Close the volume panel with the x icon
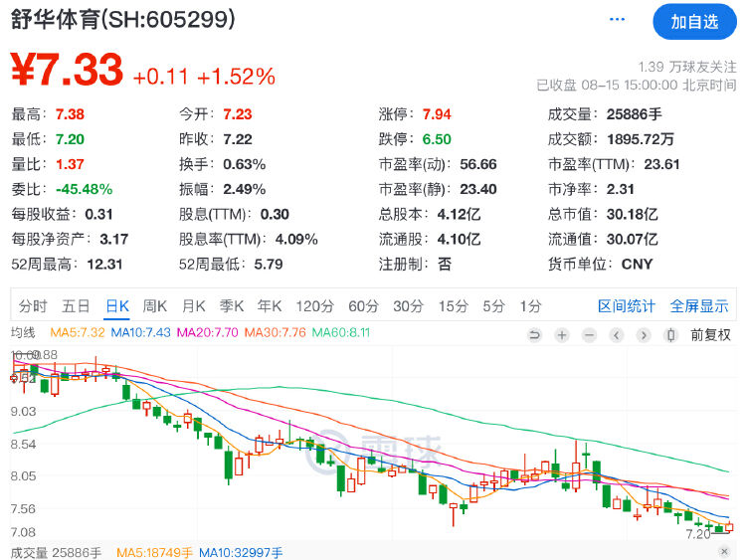 pos(724,551)
